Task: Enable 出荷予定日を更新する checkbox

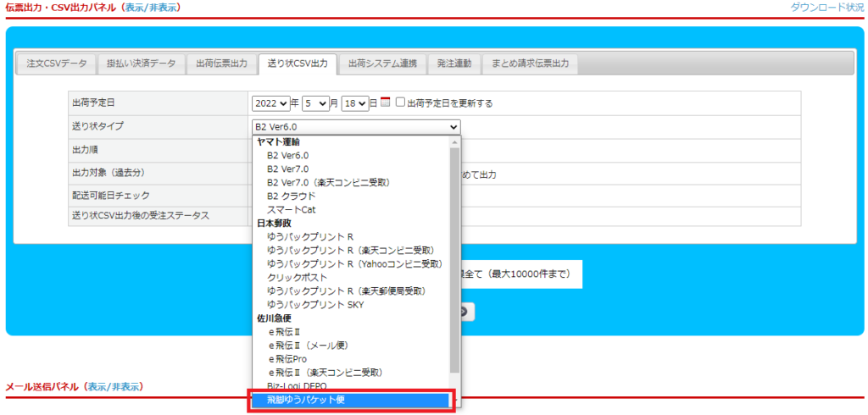Action: (401, 102)
